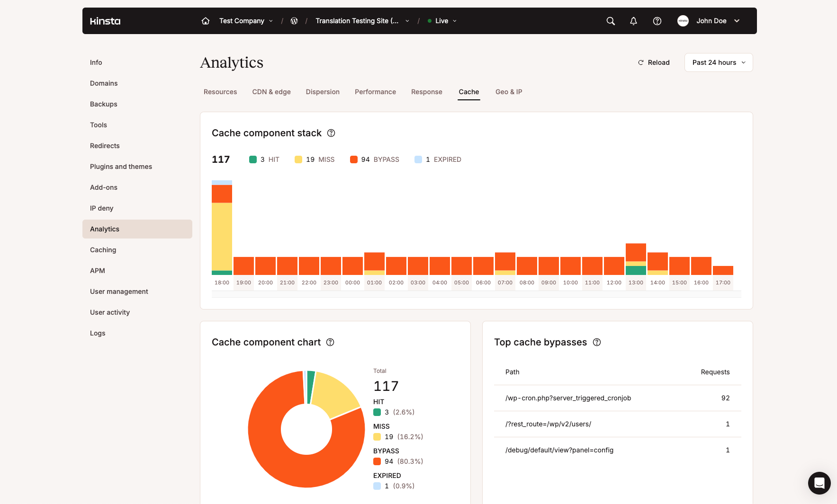837x504 pixels.
Task: Switch to the Geo & IP tab
Action: 509,92
